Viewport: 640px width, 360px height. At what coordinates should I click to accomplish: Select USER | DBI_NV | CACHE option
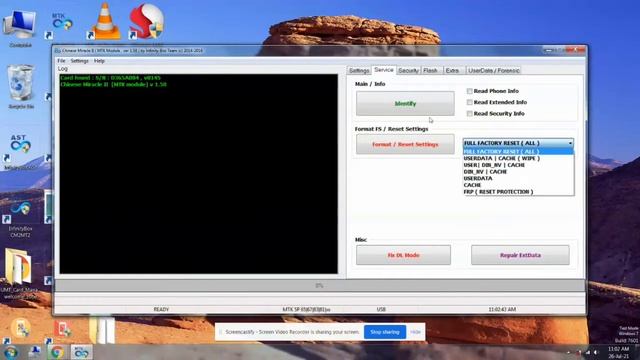[x=518, y=165]
